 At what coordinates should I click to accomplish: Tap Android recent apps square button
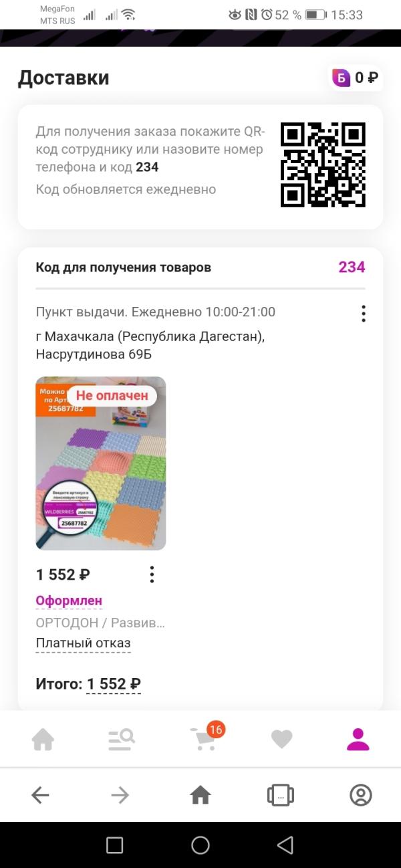click(x=115, y=845)
